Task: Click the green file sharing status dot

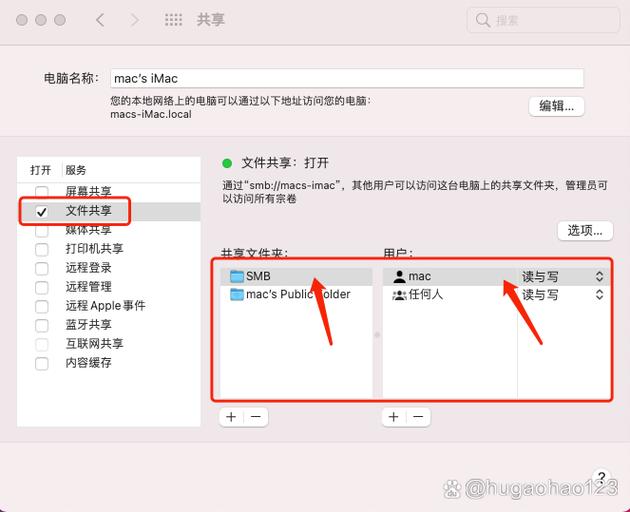Action: coord(227,163)
